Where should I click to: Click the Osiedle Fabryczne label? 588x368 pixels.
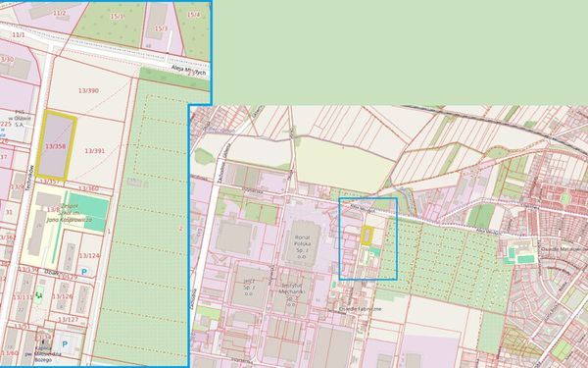pos(360,309)
